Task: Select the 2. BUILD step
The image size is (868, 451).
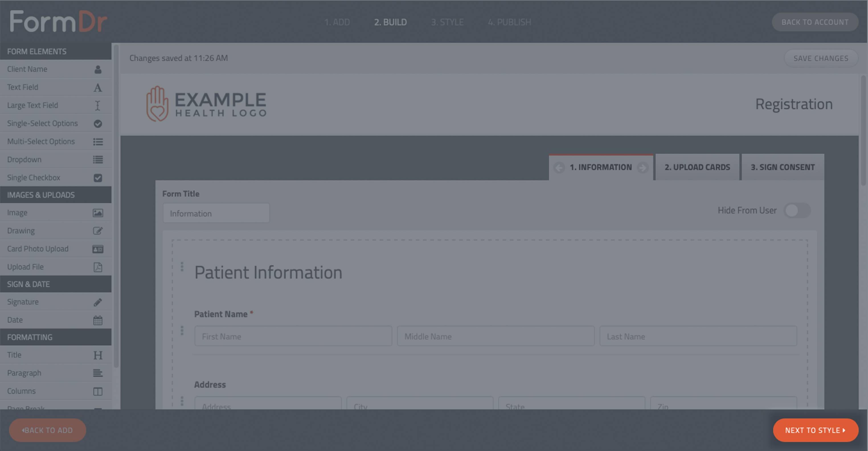Action: [390, 22]
